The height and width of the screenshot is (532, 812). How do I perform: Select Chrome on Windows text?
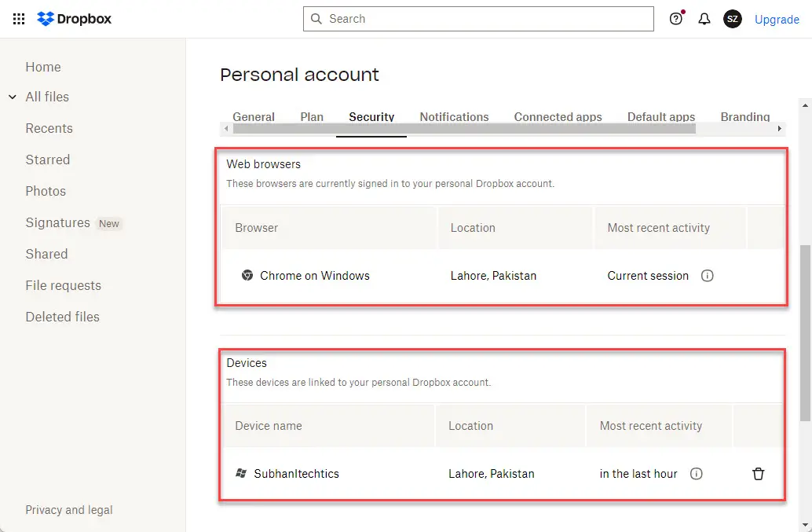[315, 276]
